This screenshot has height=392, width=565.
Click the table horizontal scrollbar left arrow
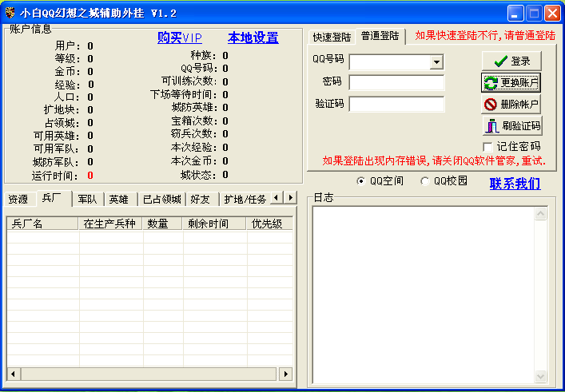pyautogui.click(x=14, y=374)
